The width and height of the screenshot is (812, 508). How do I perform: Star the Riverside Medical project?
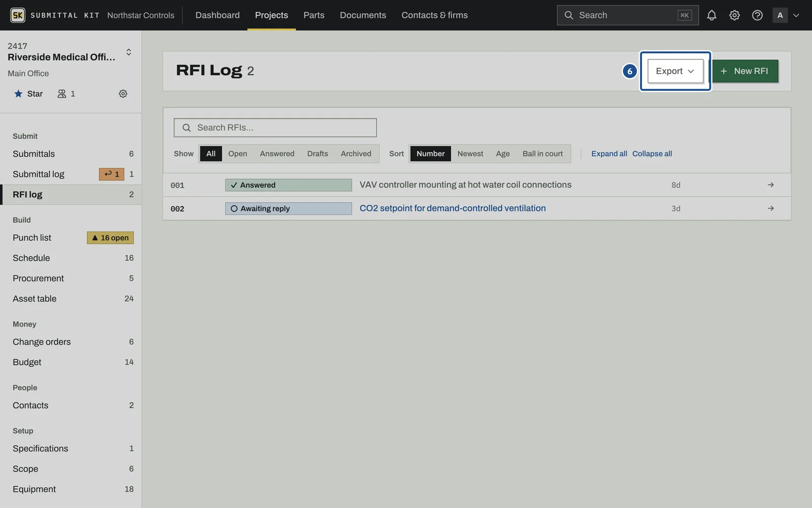[x=28, y=93]
